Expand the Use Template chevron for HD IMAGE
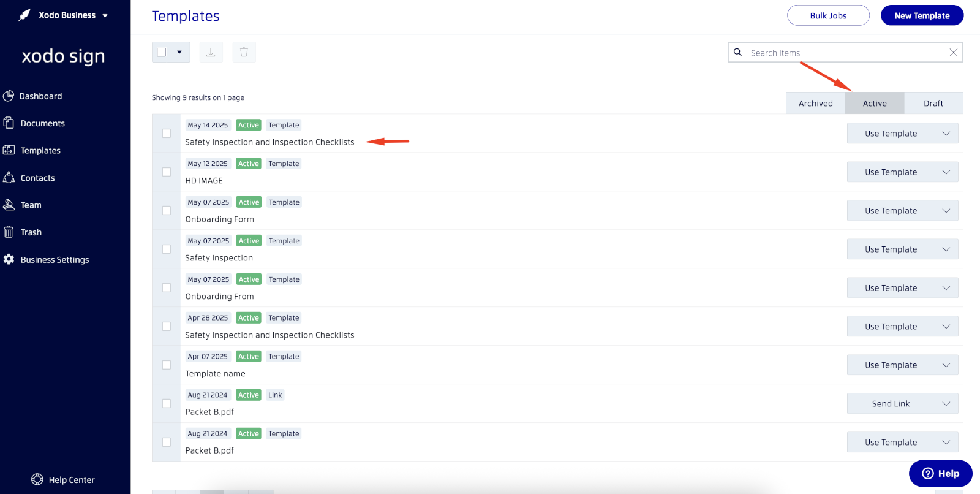Screen dimensions: 980x494 (946, 172)
